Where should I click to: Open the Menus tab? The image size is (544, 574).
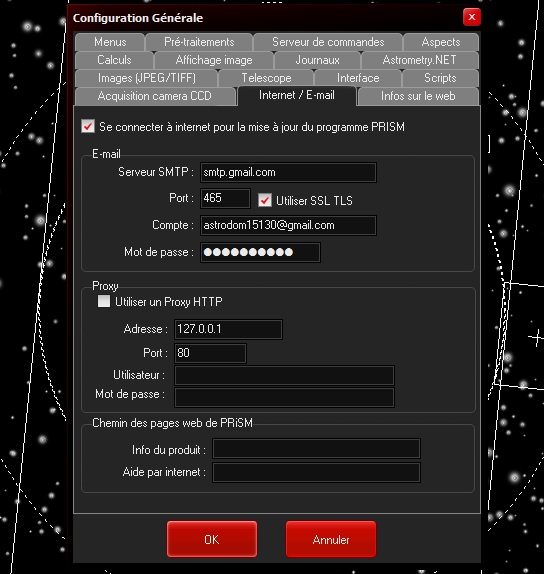click(x=110, y=42)
